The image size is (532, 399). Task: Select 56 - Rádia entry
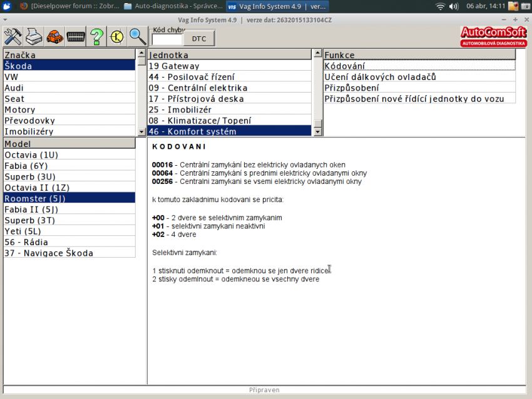(69, 242)
